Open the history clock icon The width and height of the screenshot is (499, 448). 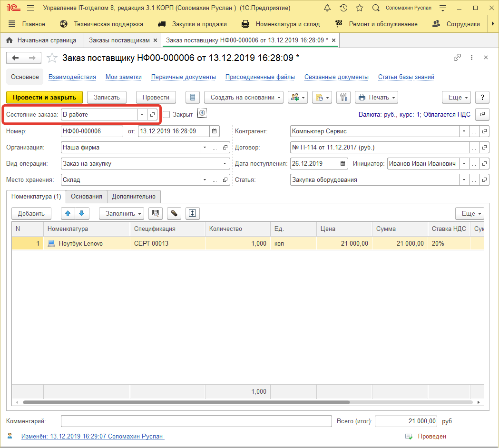tap(343, 9)
